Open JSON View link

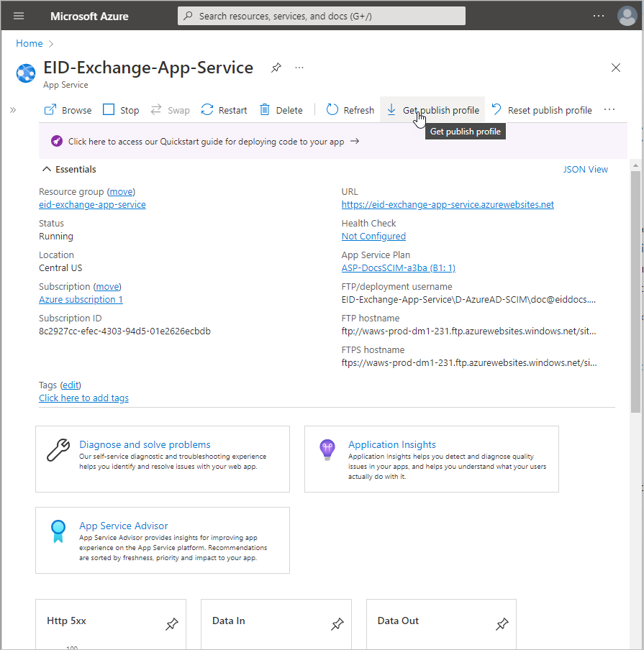[x=585, y=170]
